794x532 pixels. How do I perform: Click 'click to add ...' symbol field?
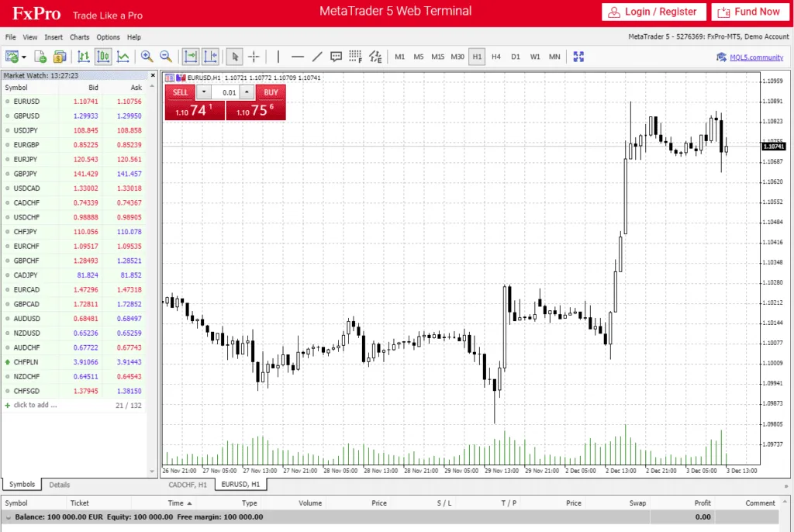coord(36,405)
